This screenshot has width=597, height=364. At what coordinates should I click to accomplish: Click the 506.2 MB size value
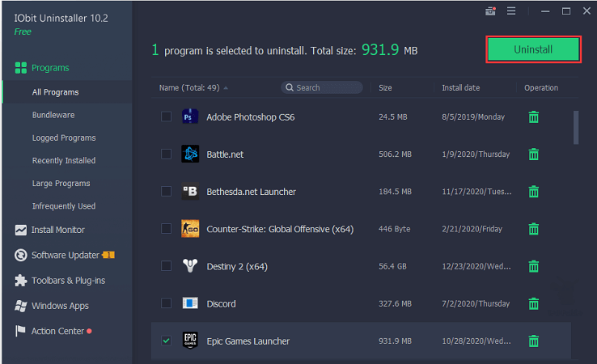click(395, 154)
